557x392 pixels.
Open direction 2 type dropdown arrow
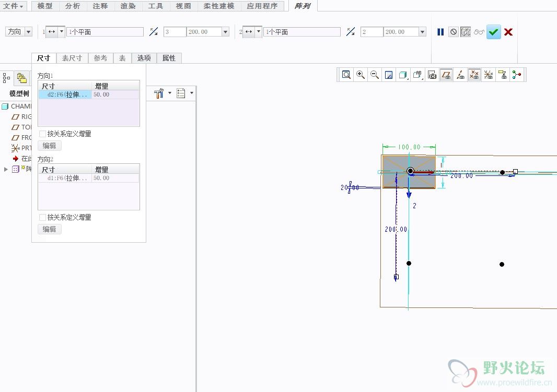259,31
